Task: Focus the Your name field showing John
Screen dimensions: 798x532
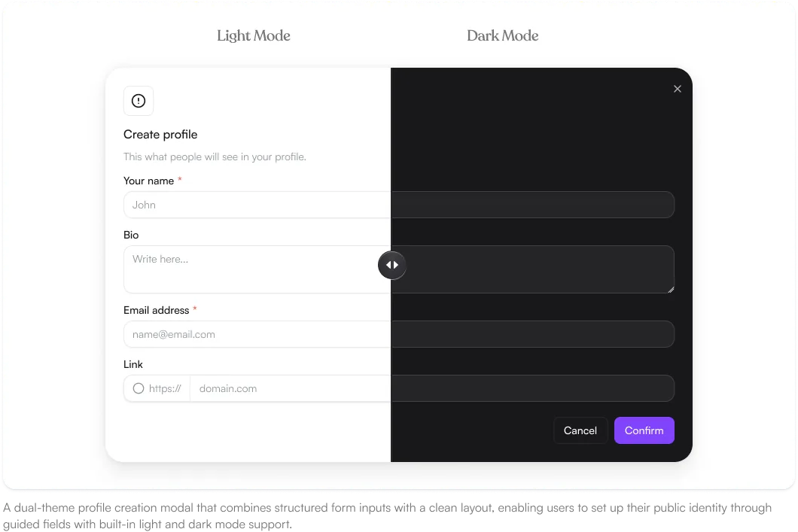Action: point(399,205)
